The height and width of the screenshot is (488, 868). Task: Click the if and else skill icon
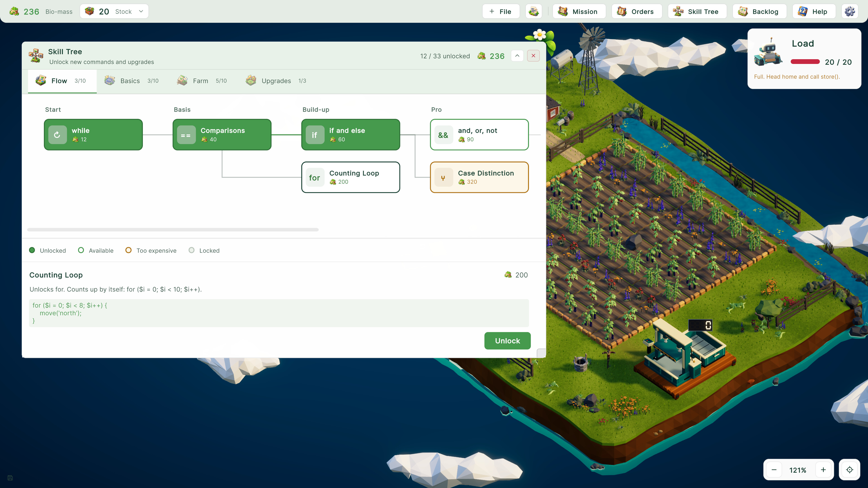point(315,135)
